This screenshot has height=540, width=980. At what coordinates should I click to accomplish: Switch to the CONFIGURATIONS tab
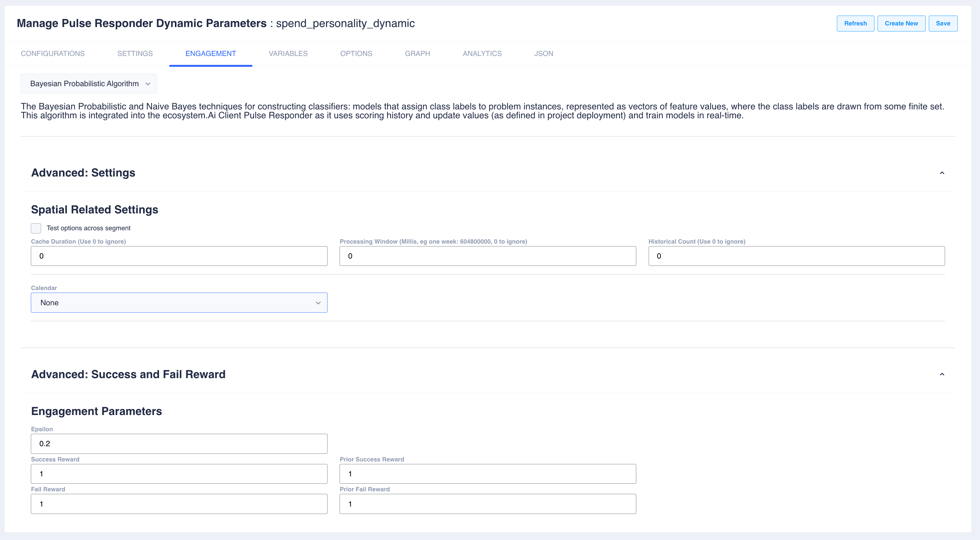[53, 54]
